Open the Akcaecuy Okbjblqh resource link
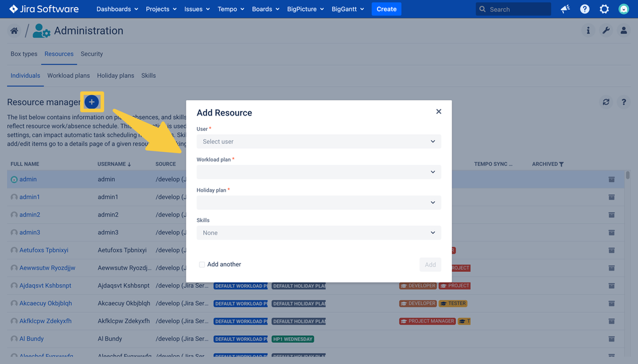Viewport: 638px width, 364px height. pos(45,303)
